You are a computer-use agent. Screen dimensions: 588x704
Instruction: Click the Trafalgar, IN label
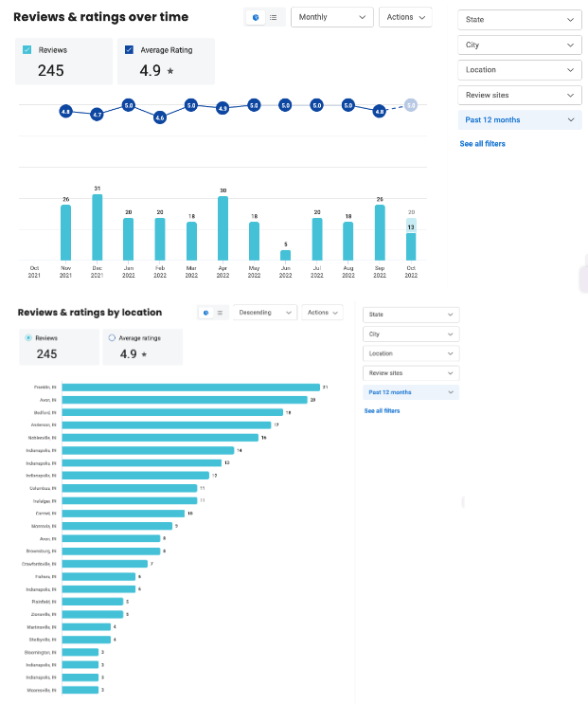point(45,500)
